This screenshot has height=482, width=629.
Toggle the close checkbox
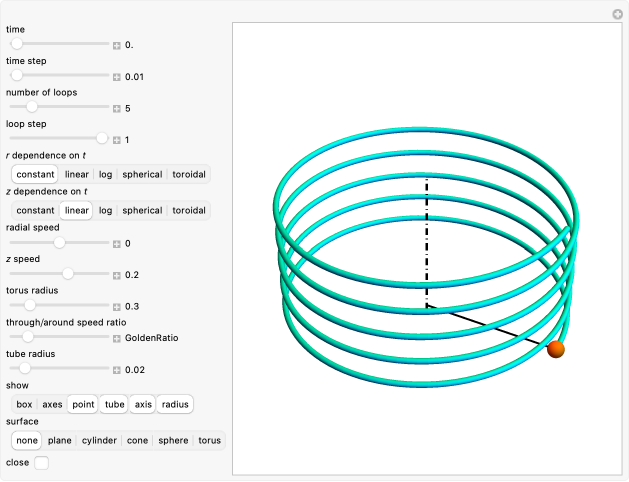(41, 463)
